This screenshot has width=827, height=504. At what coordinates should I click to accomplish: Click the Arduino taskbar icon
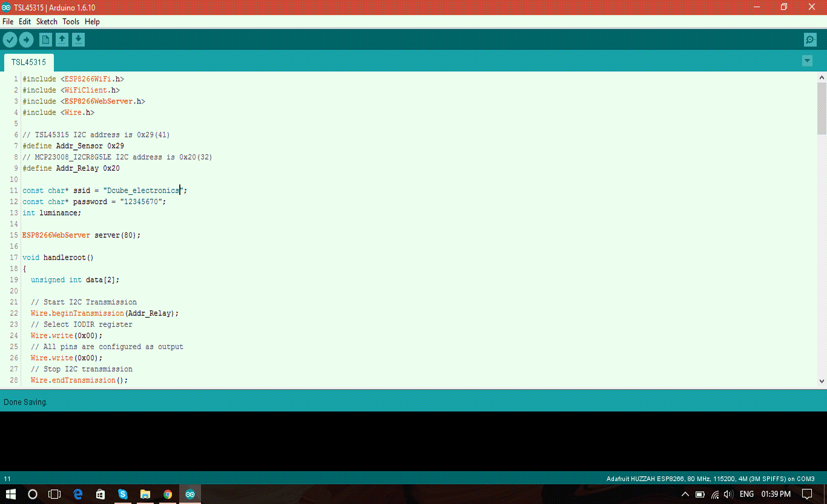190,494
